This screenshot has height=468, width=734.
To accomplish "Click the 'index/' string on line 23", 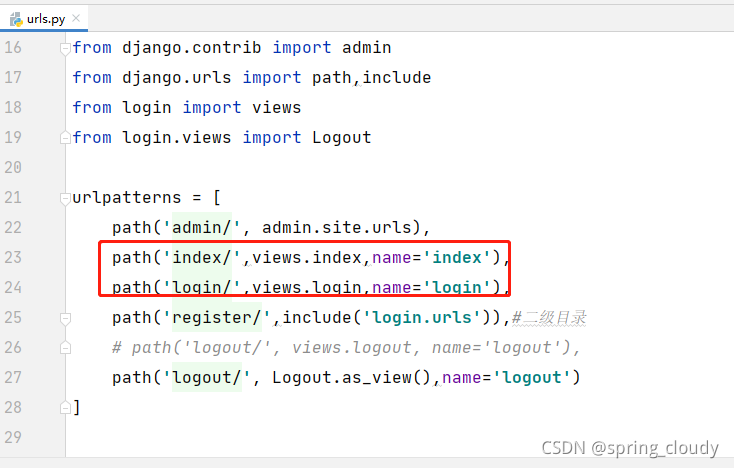I will [x=201, y=258].
